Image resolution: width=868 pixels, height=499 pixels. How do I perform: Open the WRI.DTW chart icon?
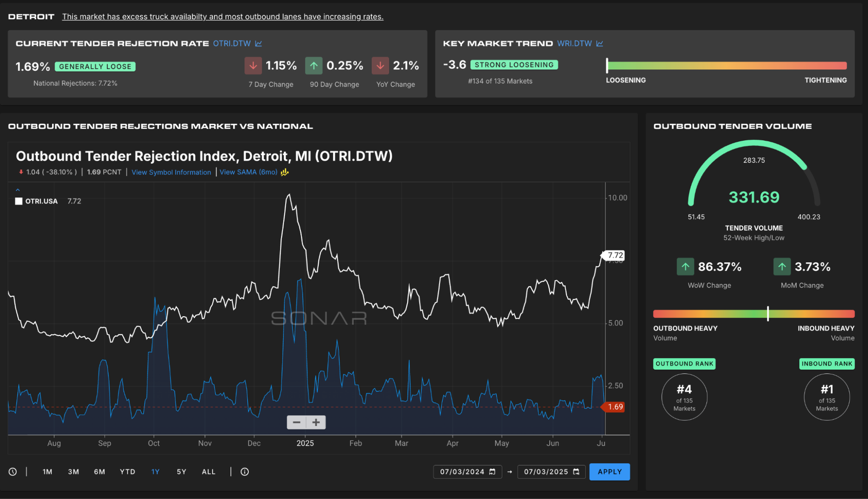[600, 43]
